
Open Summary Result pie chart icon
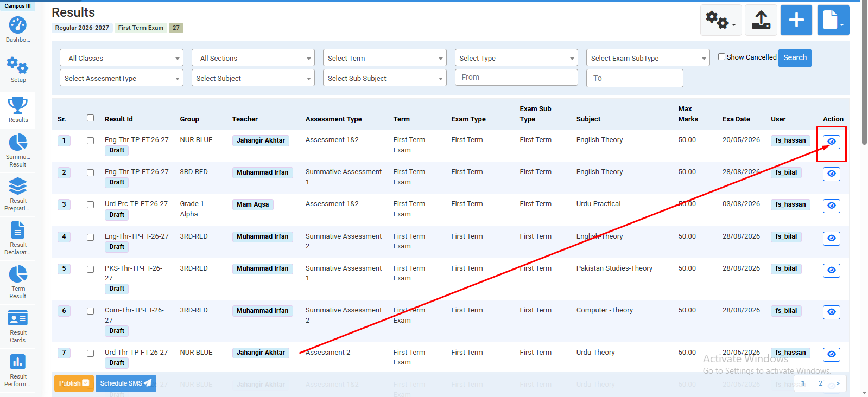point(17,143)
